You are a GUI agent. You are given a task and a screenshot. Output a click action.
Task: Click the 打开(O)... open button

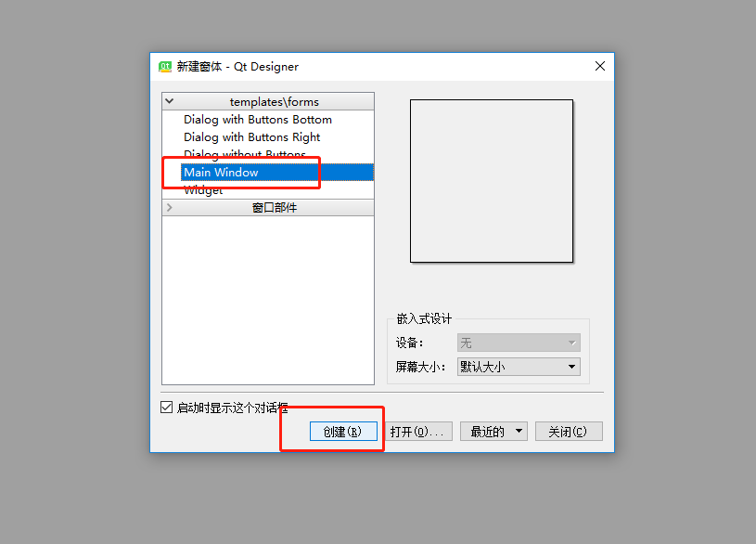pyautogui.click(x=418, y=431)
